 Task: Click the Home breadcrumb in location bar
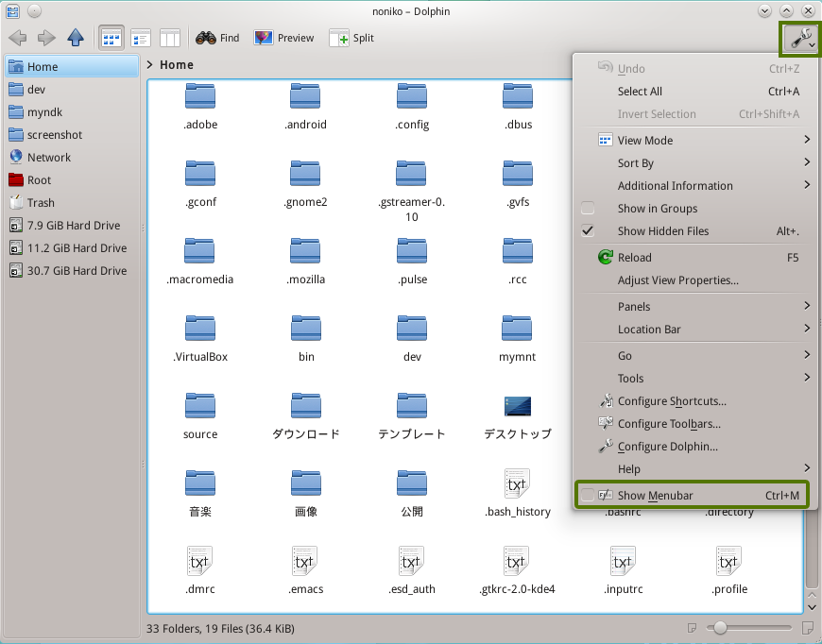coord(177,64)
